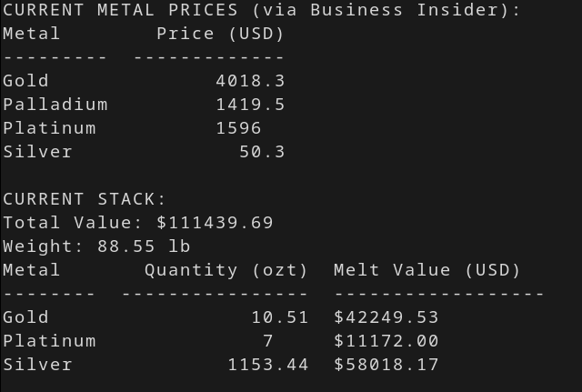Click the Platinum quantity 7
Image resolution: width=582 pixels, height=392 pixels.
pyautogui.click(x=268, y=341)
